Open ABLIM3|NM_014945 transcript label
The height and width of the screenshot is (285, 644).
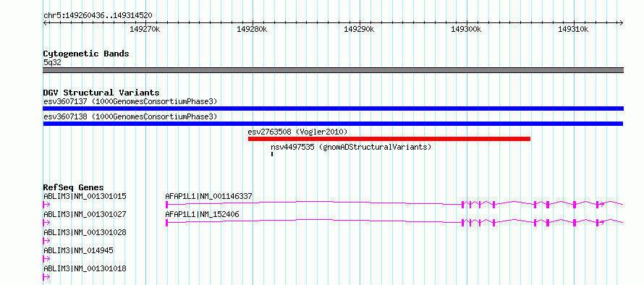click(x=78, y=250)
